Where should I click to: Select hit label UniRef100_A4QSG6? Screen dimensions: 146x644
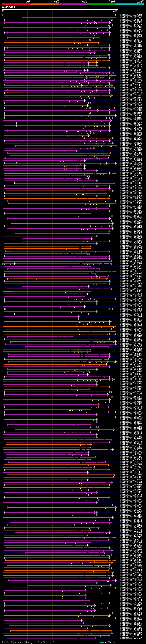pyautogui.click(x=131, y=183)
